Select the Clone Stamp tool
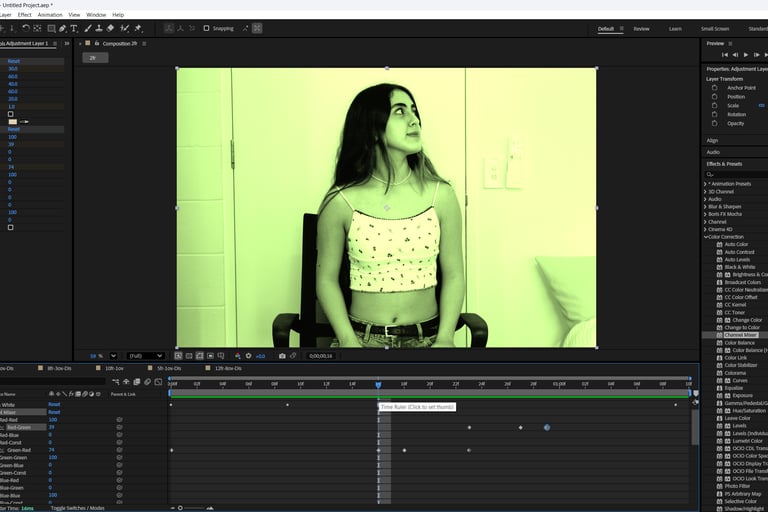This screenshot has width=768, height=512. point(99,28)
